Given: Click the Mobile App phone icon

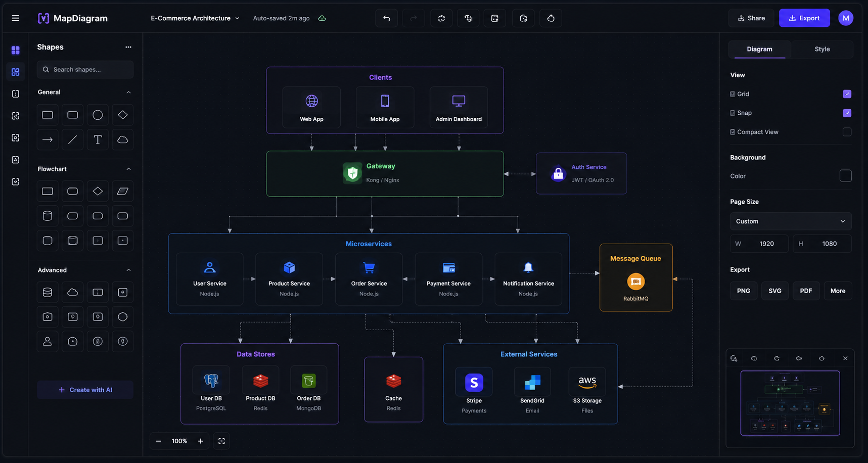Looking at the screenshot, I should tap(385, 101).
